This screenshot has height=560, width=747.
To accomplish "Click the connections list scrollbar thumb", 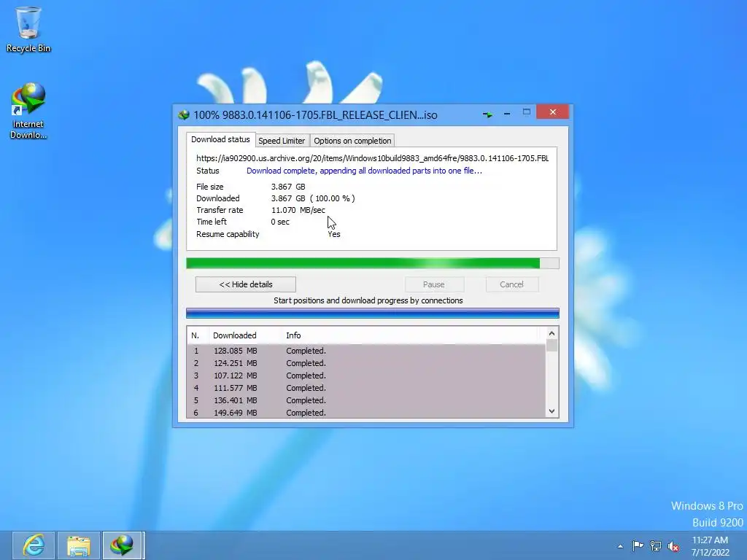I will [551, 345].
